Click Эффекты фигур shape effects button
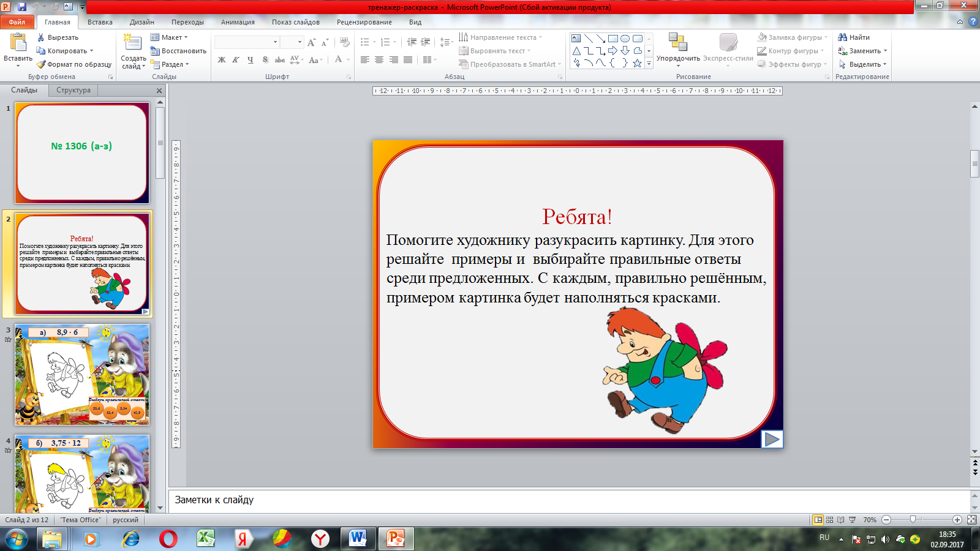 (x=793, y=64)
